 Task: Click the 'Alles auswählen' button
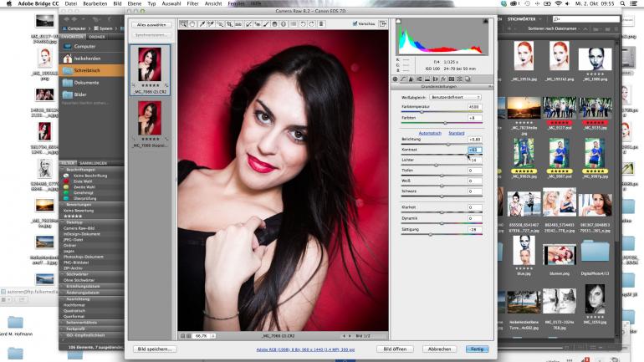click(x=151, y=24)
